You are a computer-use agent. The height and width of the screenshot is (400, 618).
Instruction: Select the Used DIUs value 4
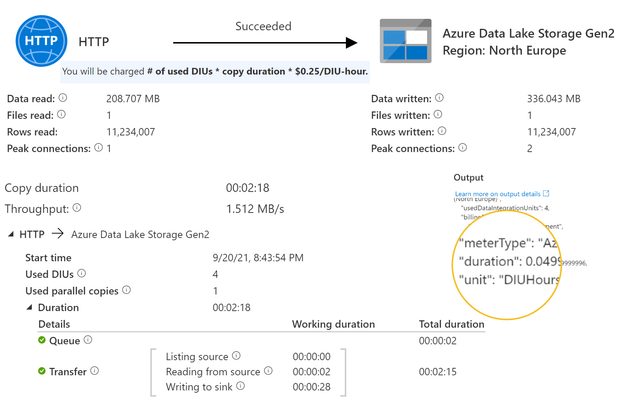[215, 274]
